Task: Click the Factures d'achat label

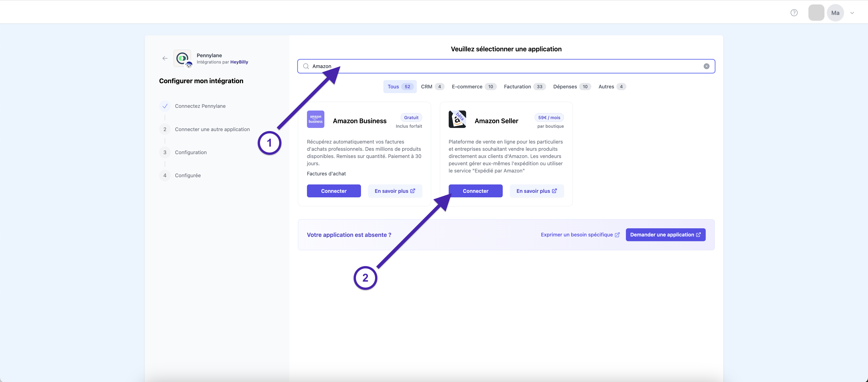Action: [x=326, y=174]
